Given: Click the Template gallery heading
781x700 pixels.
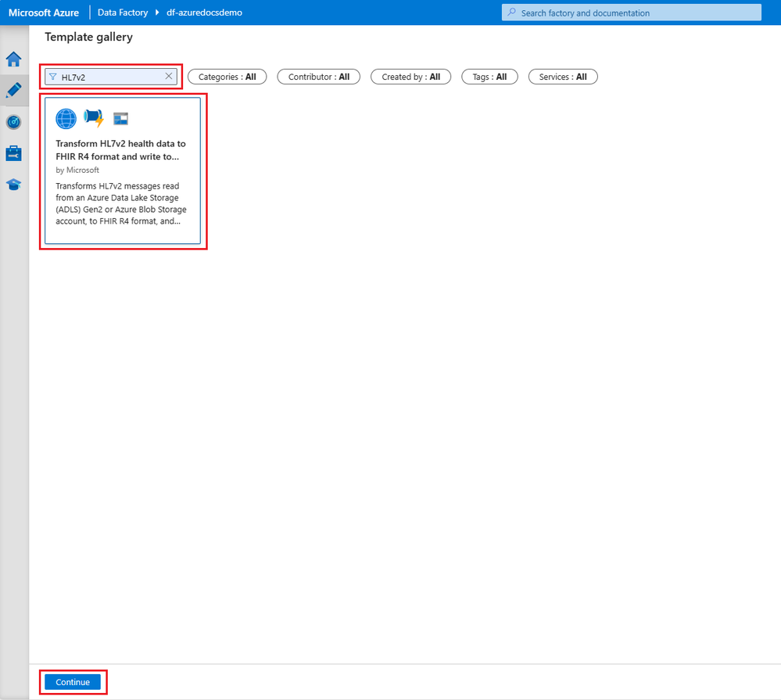Looking at the screenshot, I should [88, 37].
